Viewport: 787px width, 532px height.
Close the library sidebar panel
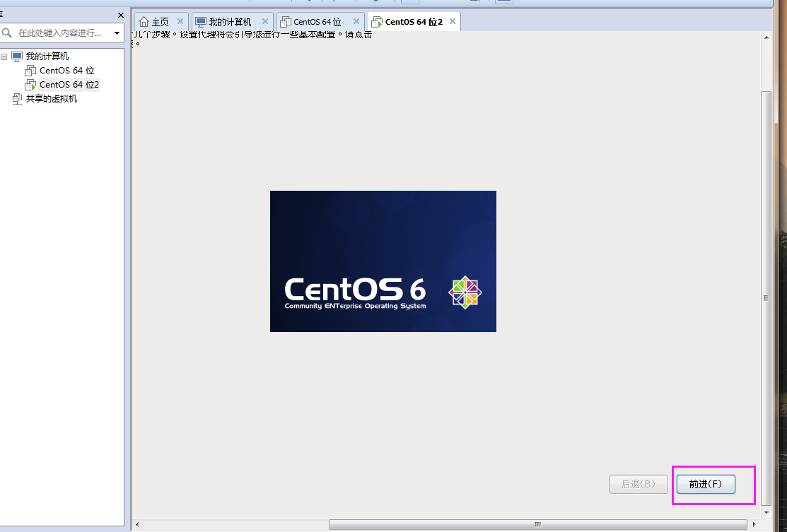coord(119,15)
